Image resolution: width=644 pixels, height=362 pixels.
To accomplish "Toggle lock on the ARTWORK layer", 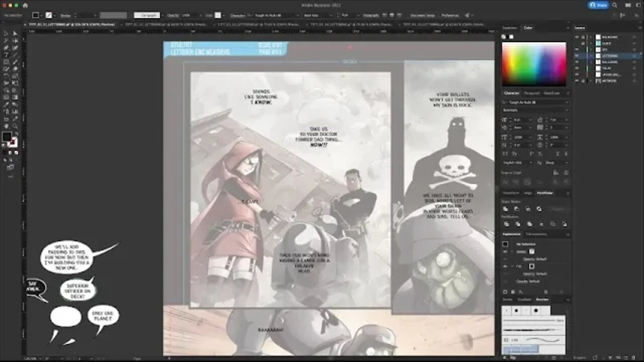I will click(x=583, y=81).
